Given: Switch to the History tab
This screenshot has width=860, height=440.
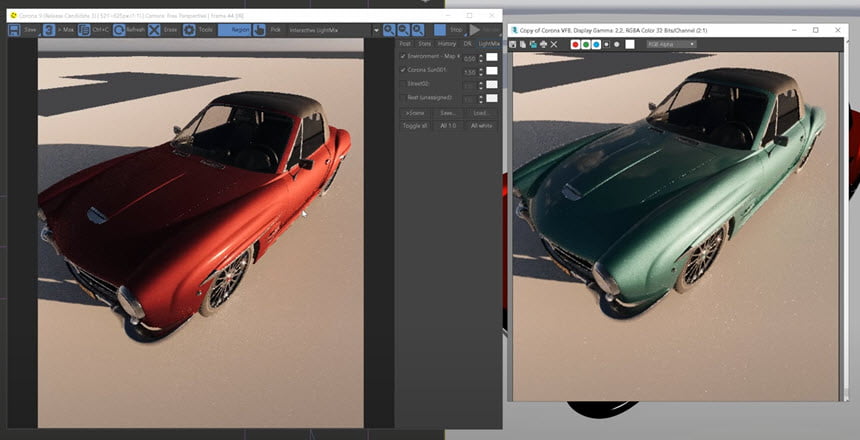Looking at the screenshot, I should coord(447,43).
